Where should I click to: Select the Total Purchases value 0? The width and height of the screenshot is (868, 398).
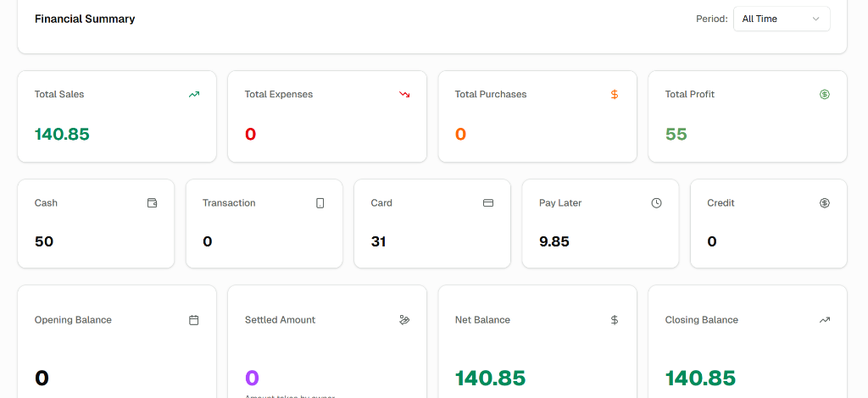460,135
